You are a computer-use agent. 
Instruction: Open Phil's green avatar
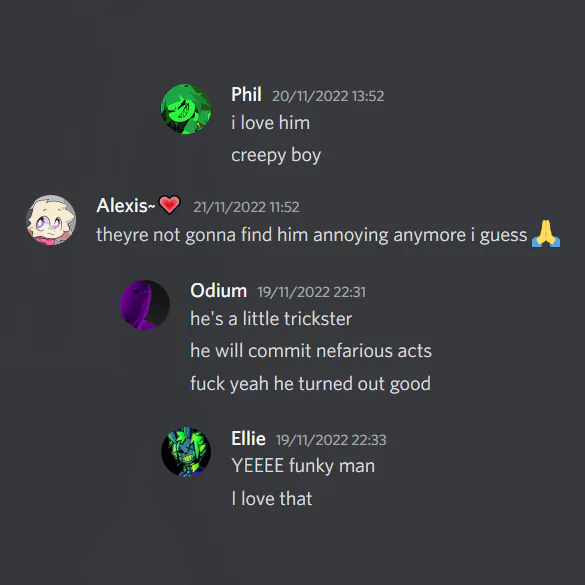(x=186, y=109)
